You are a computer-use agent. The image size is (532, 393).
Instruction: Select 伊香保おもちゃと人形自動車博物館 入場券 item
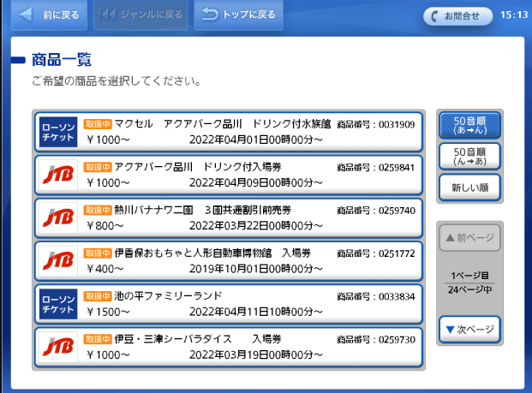tap(229, 261)
